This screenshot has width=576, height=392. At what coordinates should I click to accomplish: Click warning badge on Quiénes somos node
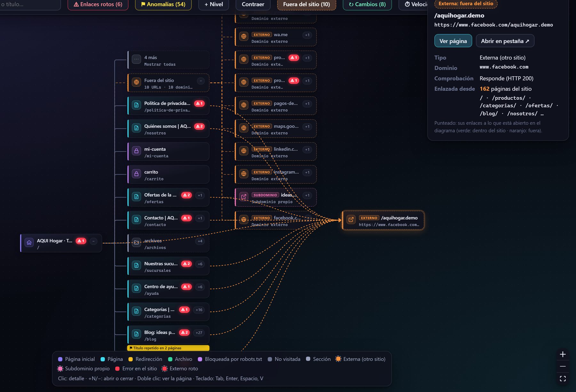pos(199,126)
